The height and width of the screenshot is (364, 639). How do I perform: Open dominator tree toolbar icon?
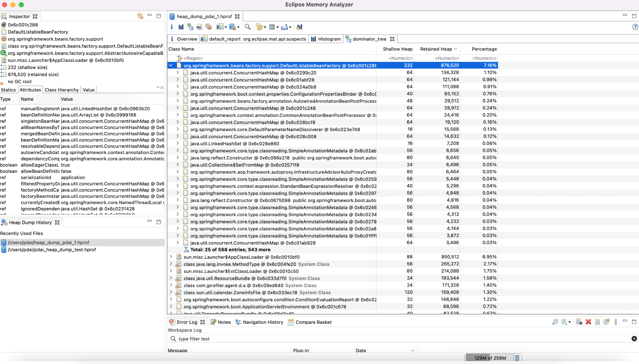190,27
